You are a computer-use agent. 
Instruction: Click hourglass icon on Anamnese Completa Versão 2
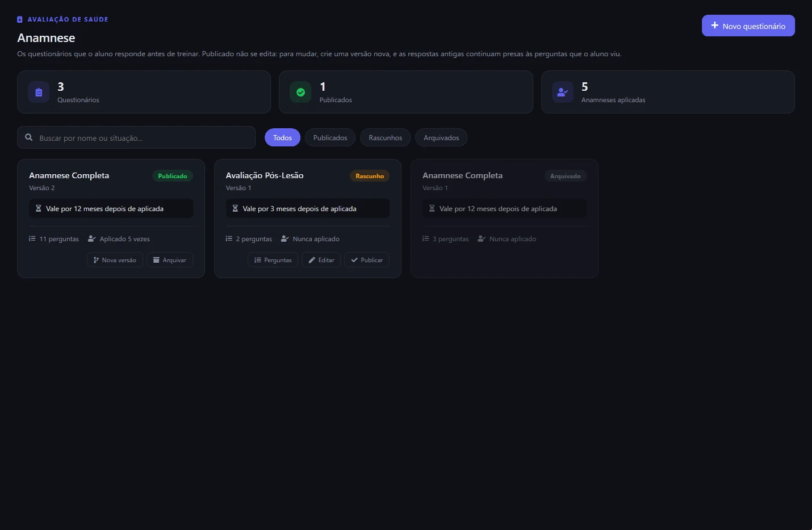(x=39, y=208)
